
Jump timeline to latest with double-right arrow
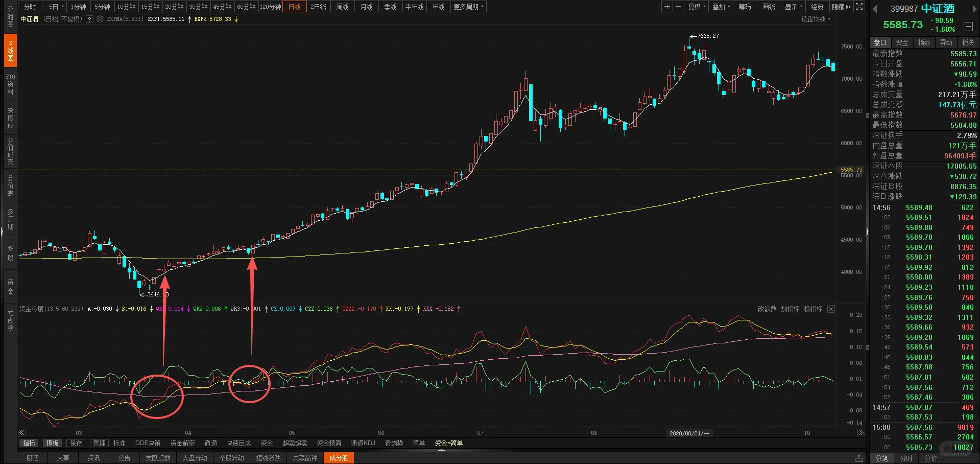click(861, 432)
